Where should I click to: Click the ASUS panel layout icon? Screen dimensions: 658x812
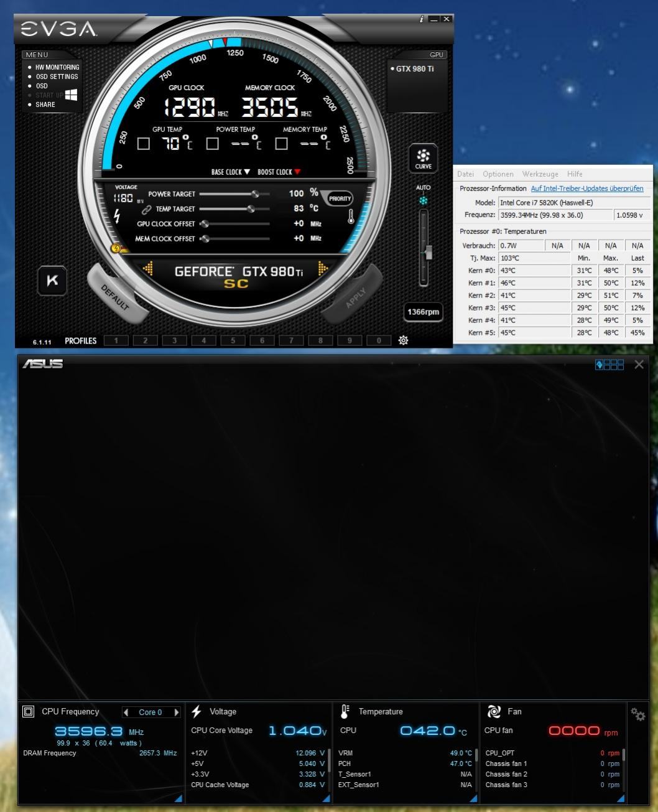click(609, 365)
